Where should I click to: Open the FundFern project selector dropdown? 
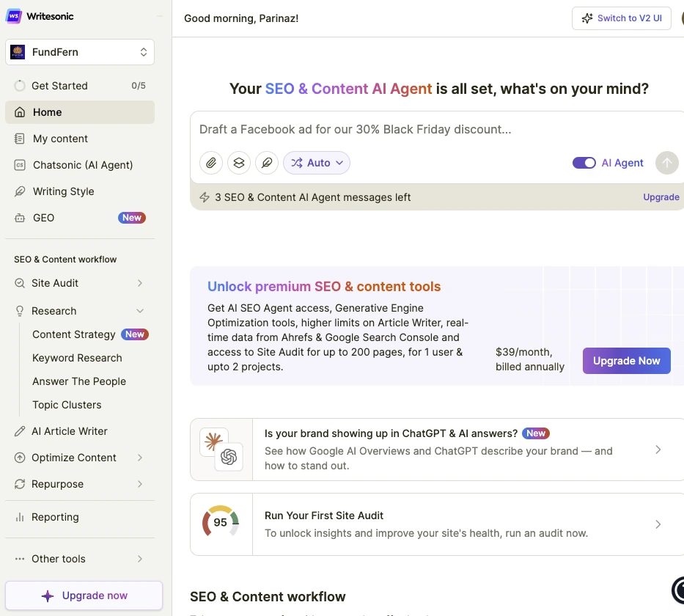click(80, 52)
